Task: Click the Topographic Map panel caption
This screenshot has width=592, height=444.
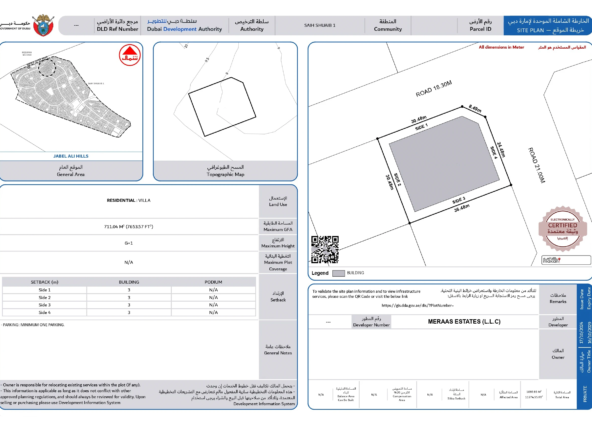Action: pyautogui.click(x=225, y=171)
